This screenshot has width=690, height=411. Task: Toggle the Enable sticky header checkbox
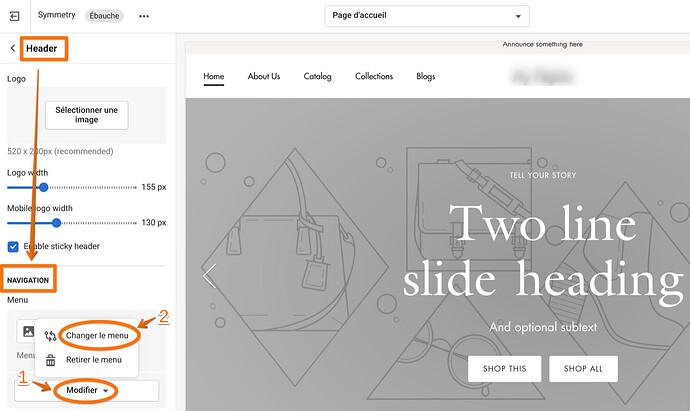pos(13,246)
